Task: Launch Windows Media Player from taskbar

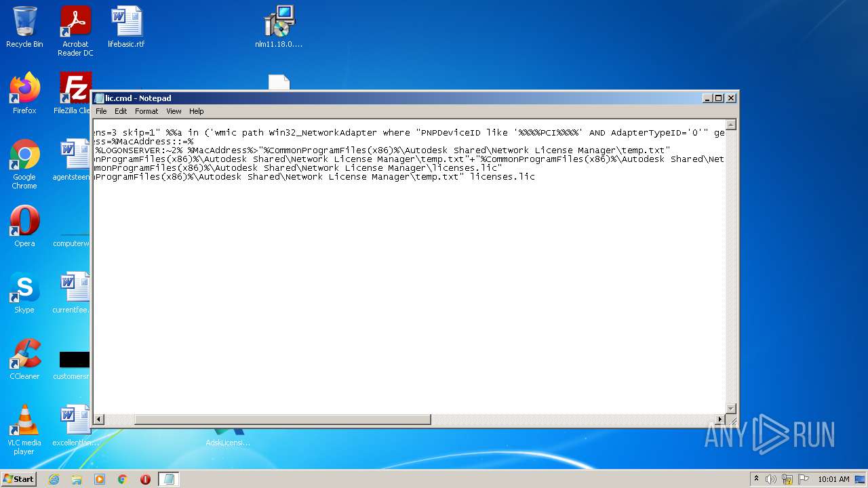Action: click(x=100, y=479)
